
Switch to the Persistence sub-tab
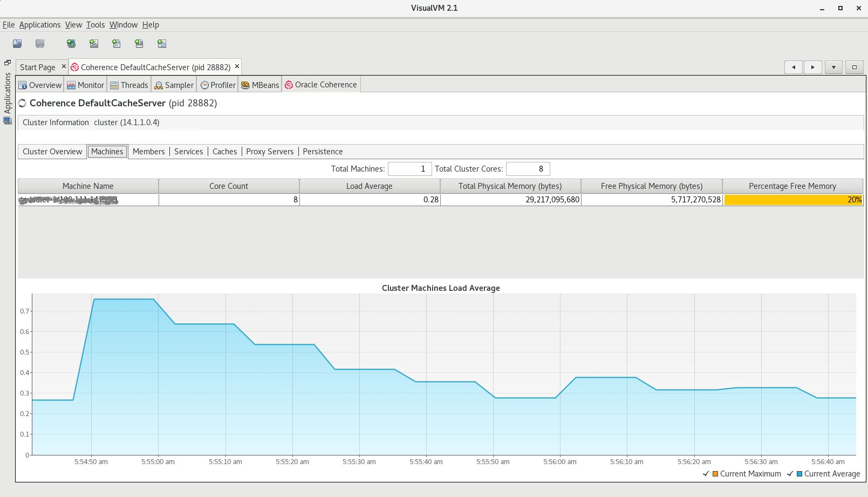pyautogui.click(x=323, y=152)
